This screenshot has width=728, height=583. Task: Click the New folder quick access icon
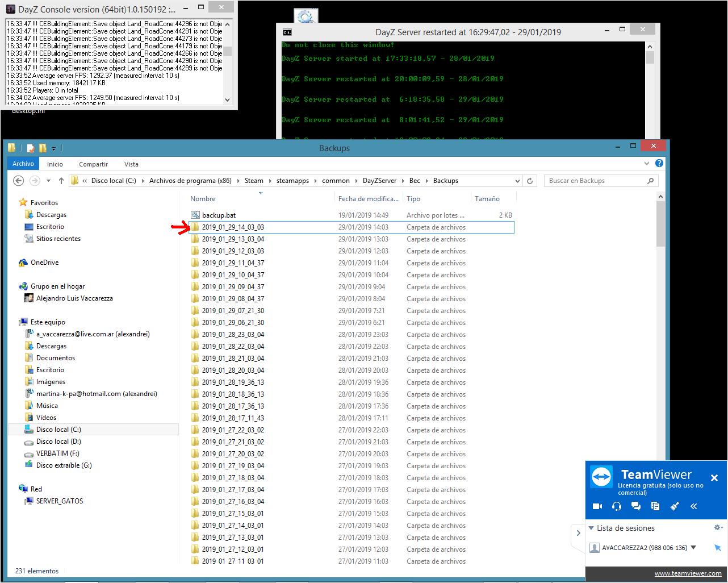tap(43, 148)
